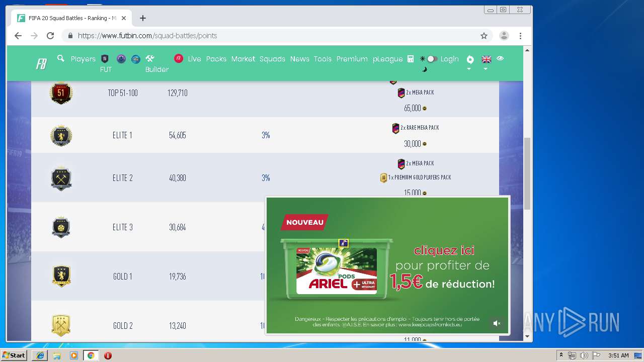Click the browser back button

tap(18, 36)
